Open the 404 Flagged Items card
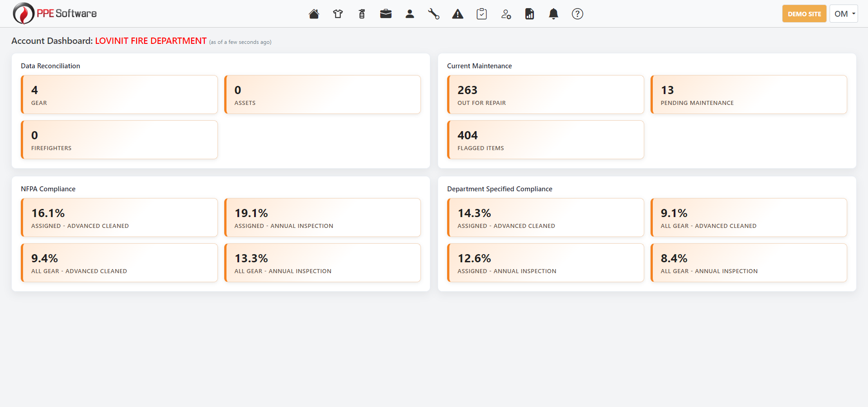Viewport: 868px width, 407px height. point(546,140)
